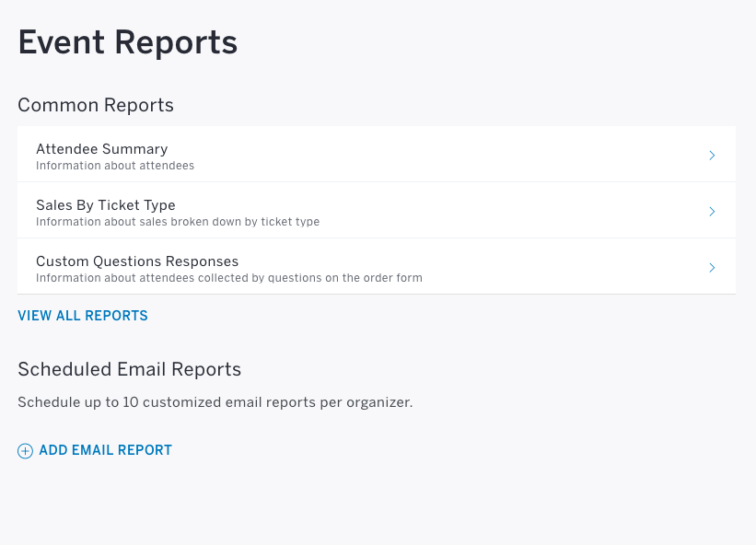Click the chevron arrow for Sales By Ticket Type
The height and width of the screenshot is (545, 756).
[712, 212]
